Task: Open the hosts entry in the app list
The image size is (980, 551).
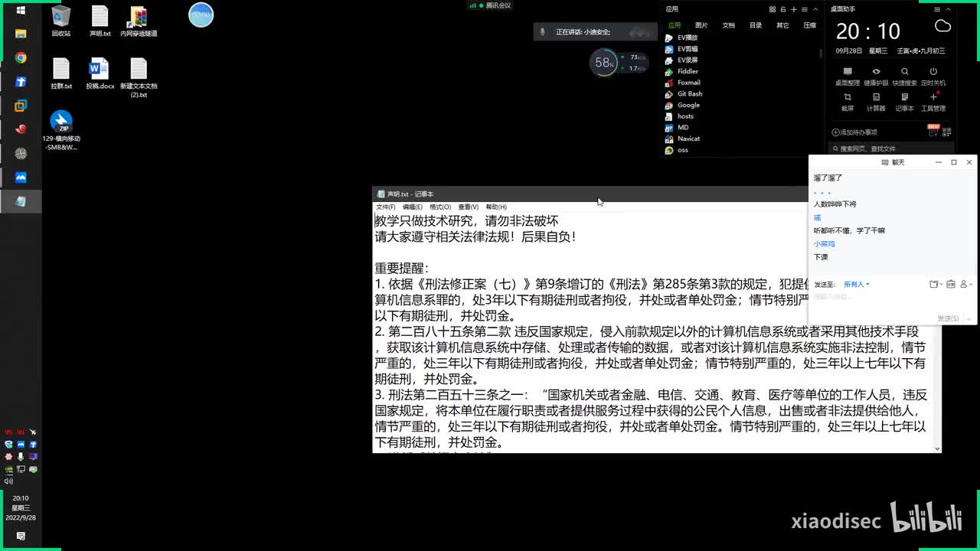Action: click(679, 116)
